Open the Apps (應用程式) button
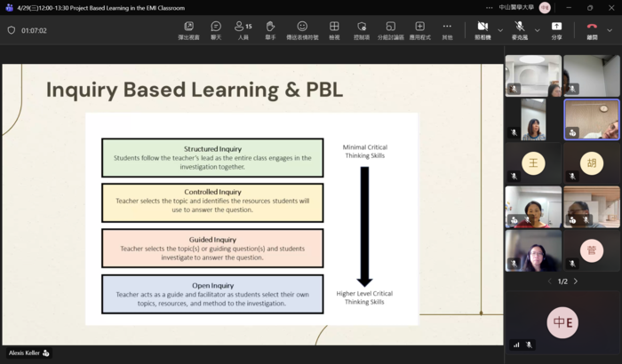Screen dimensions: 622x364 click(x=419, y=30)
